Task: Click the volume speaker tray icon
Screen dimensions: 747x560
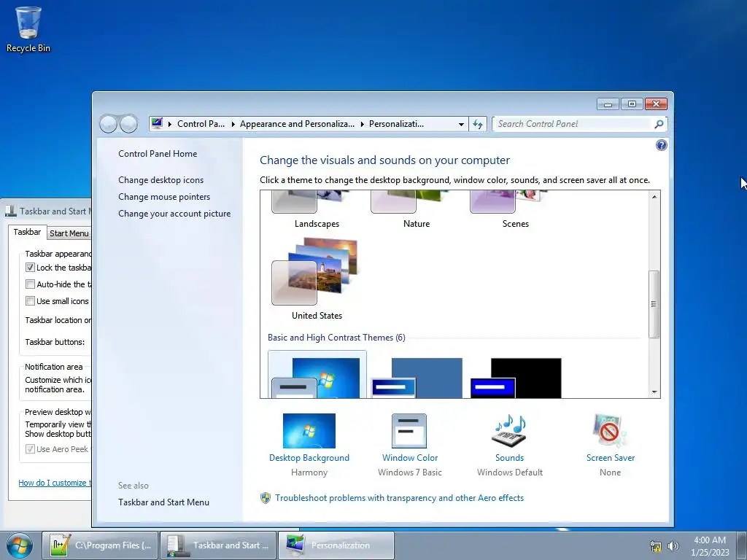Action: point(673,546)
